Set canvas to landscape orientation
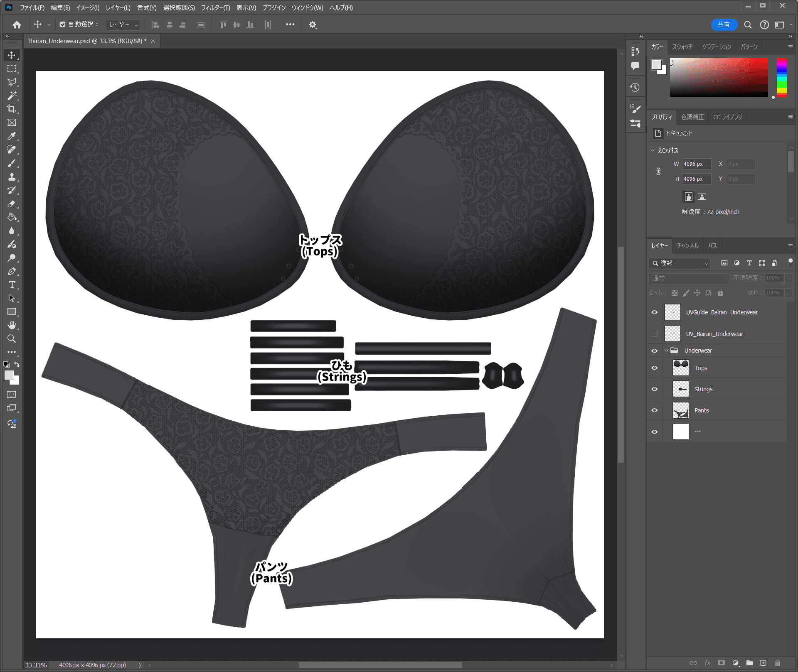This screenshot has width=798, height=672. point(702,197)
